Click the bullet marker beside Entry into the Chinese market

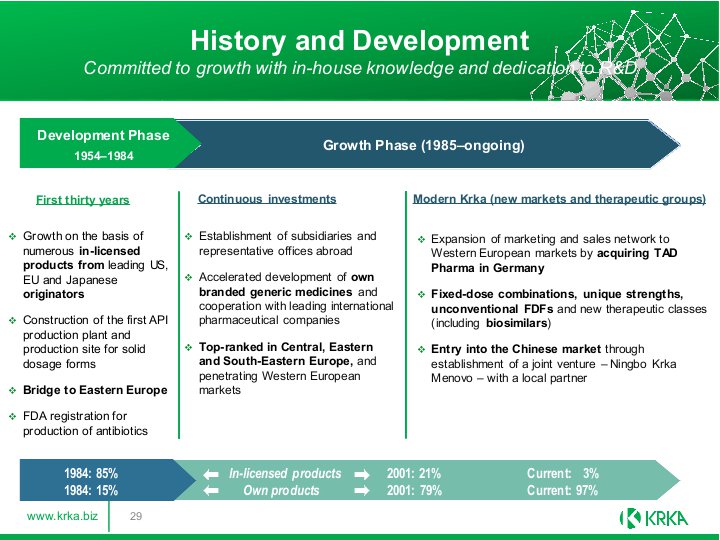tap(422, 350)
